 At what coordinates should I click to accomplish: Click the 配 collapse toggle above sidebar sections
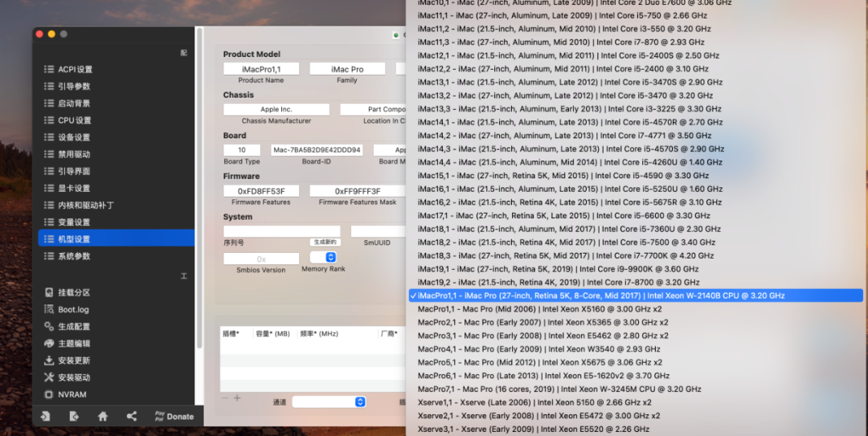184,52
